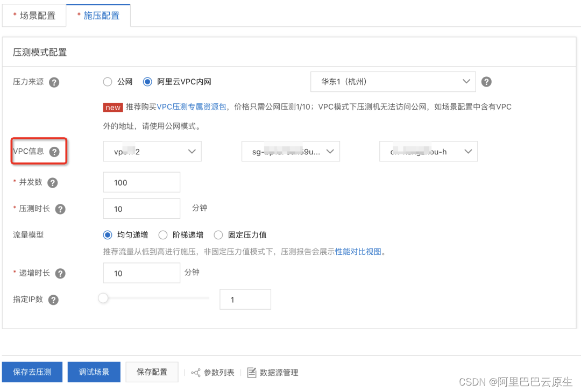Click the 并发数 input field showing 100
The width and height of the screenshot is (581, 392).
click(141, 182)
